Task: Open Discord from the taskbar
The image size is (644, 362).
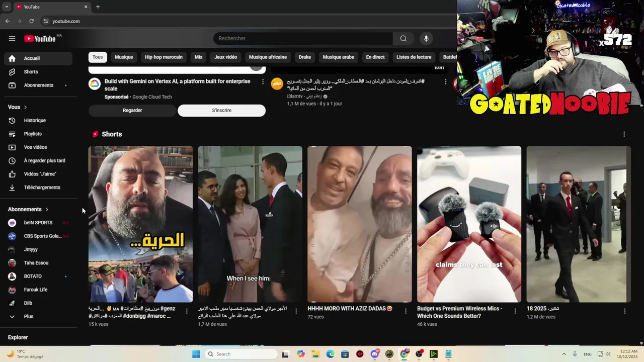Action: click(374, 354)
